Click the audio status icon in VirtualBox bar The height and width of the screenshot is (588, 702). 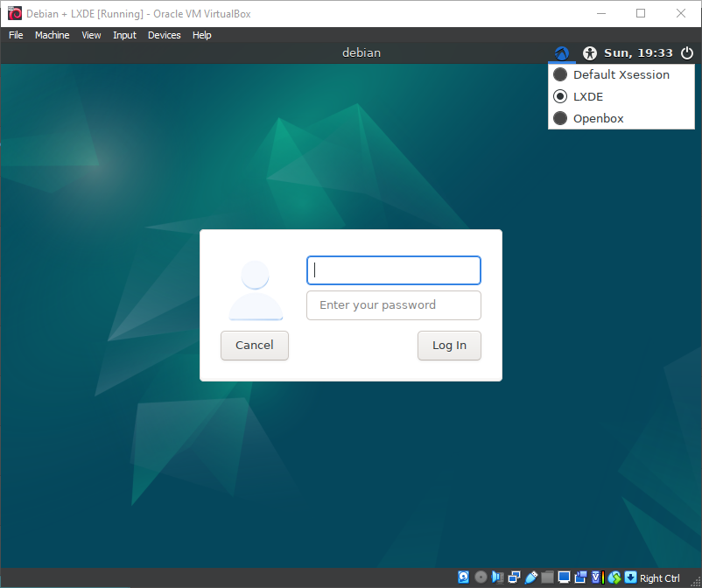coord(497,577)
